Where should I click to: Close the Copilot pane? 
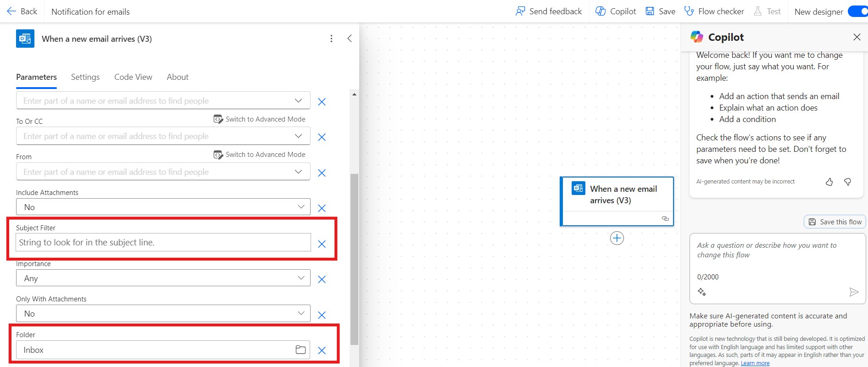857,37
